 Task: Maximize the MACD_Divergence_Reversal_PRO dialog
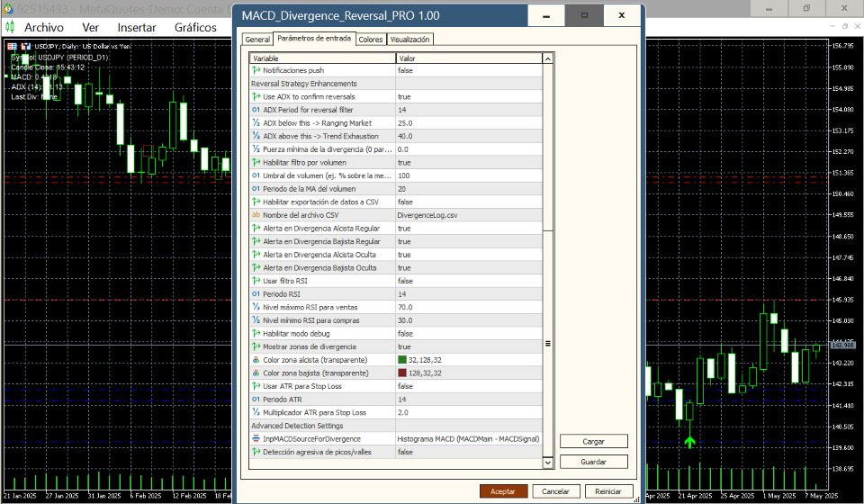click(584, 15)
